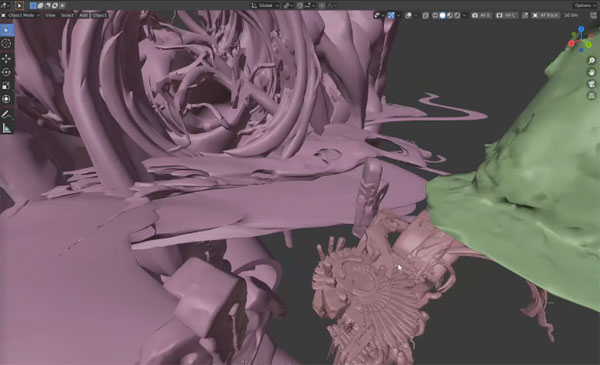Click the panel icon at header right end
Screen dimensions: 600x365
tap(593, 15)
